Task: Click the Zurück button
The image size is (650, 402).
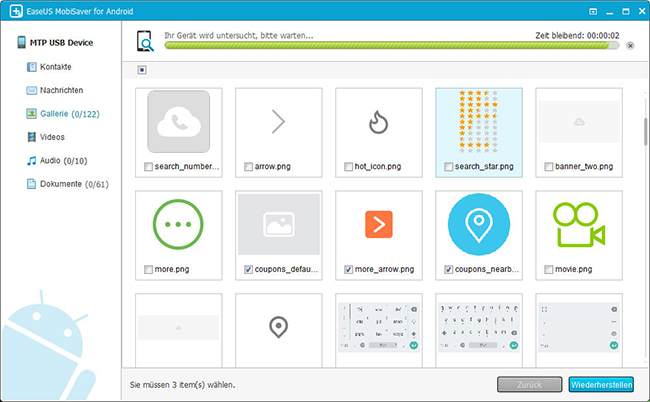Action: pyautogui.click(x=528, y=384)
